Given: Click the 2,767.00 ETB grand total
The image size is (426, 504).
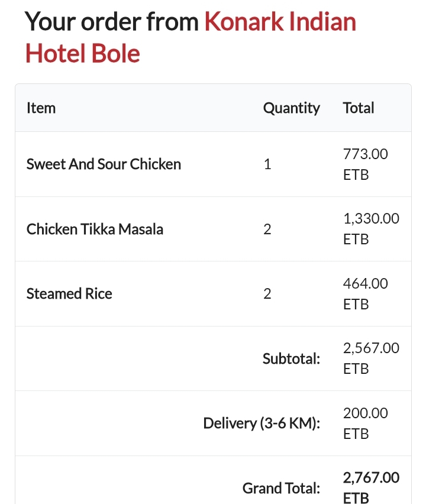Looking at the screenshot, I should (x=370, y=487).
